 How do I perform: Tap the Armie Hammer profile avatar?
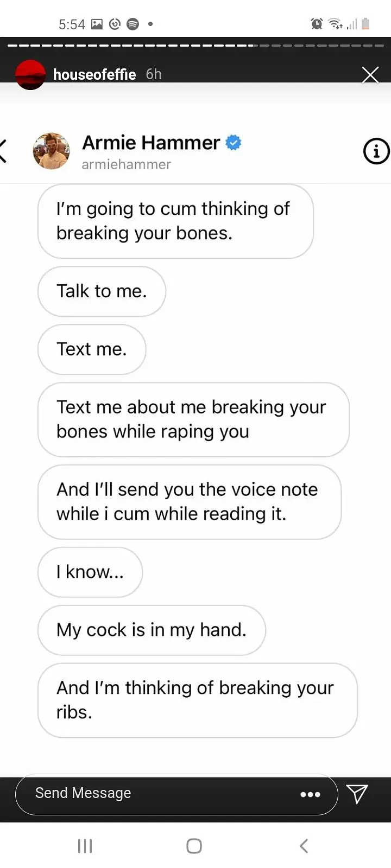tap(51, 151)
